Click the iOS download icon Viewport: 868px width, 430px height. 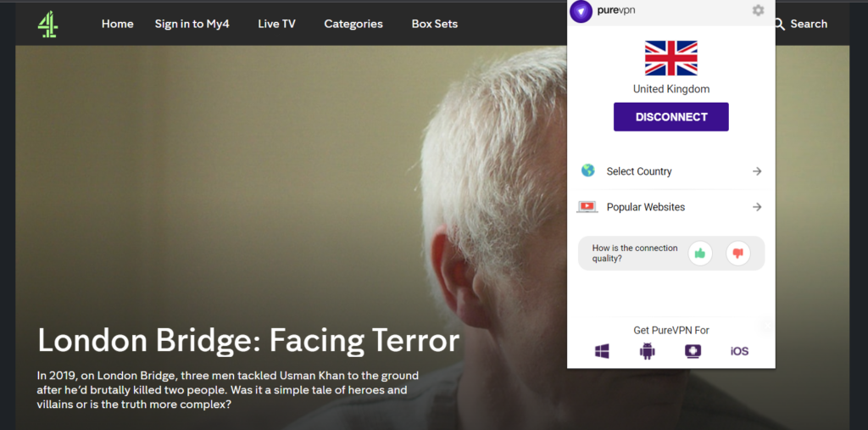(739, 351)
